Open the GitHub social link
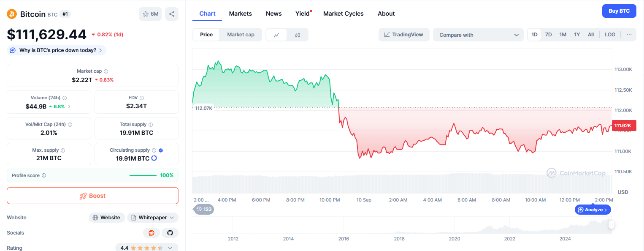Screen dimensions: 644x251 [170, 233]
